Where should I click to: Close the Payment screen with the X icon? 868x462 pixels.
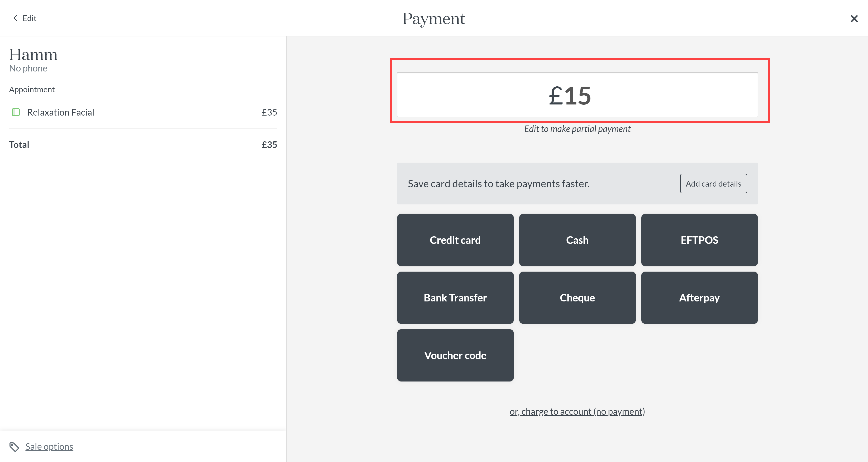854,19
